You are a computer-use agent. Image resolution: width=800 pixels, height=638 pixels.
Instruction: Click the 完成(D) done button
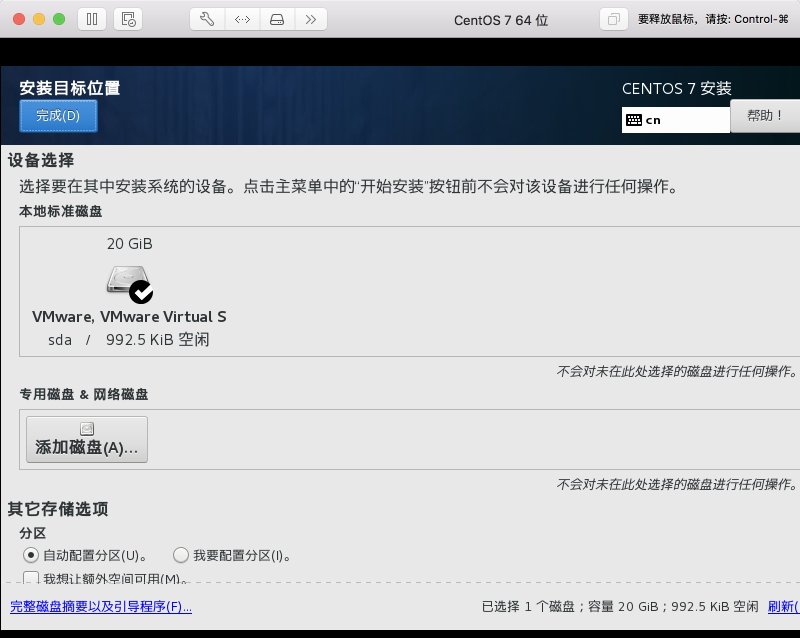pyautogui.click(x=58, y=116)
